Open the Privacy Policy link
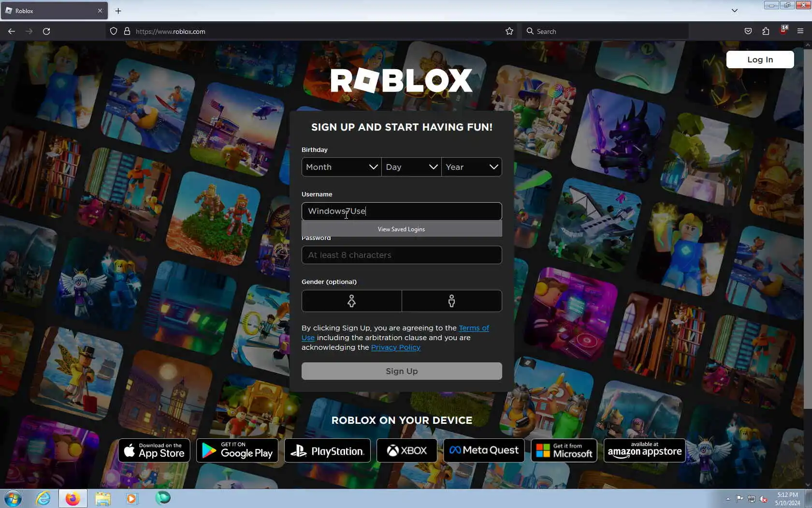The height and width of the screenshot is (508, 812). [396, 347]
